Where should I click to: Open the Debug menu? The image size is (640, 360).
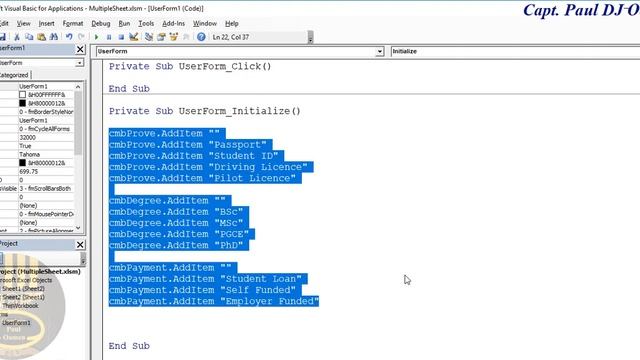[100, 24]
